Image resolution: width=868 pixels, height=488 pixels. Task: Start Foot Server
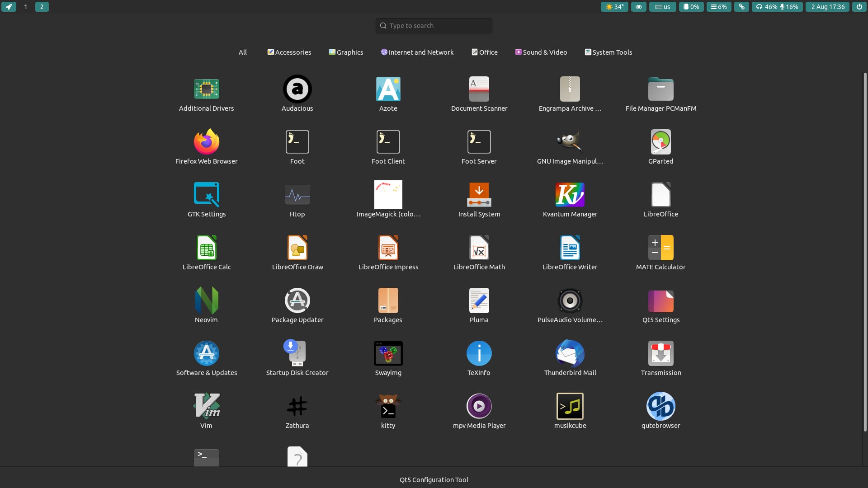pyautogui.click(x=479, y=147)
